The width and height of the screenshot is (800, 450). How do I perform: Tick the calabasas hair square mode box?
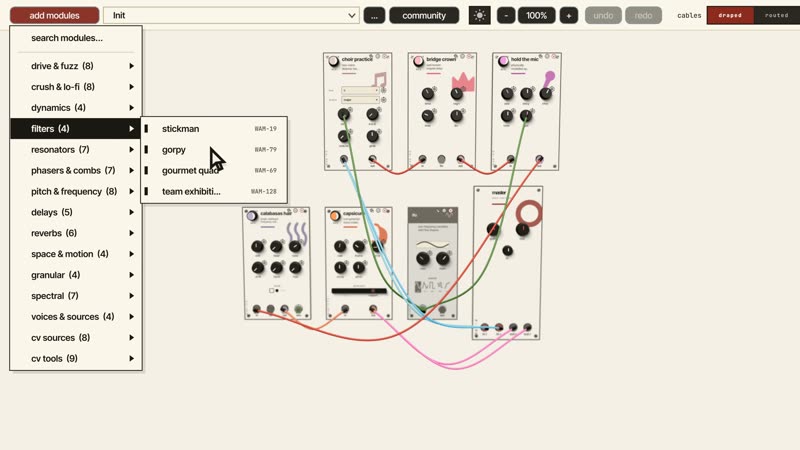point(271,290)
